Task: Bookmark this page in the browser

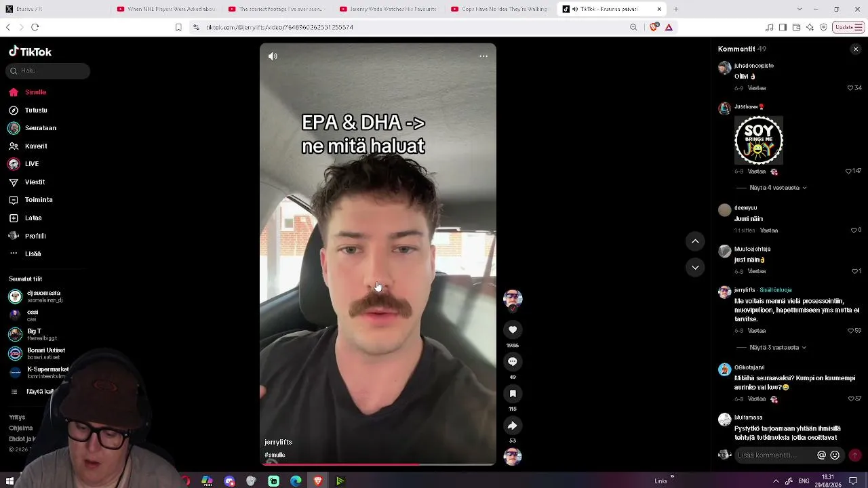Action: pos(178,27)
